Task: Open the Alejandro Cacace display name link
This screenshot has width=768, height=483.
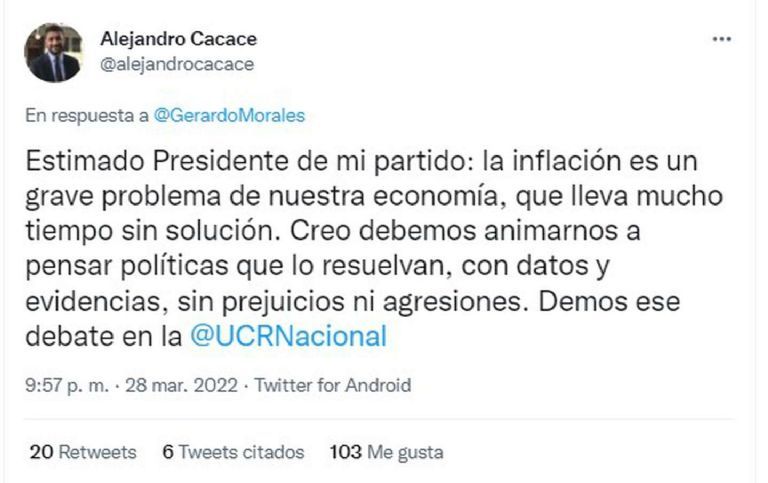Action: pos(179,39)
